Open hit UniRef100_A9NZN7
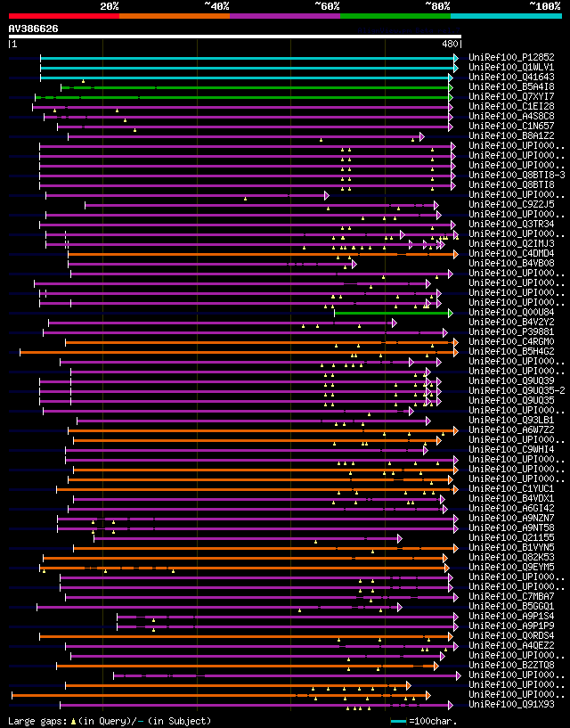The height and width of the screenshot is (728, 570). click(511, 518)
